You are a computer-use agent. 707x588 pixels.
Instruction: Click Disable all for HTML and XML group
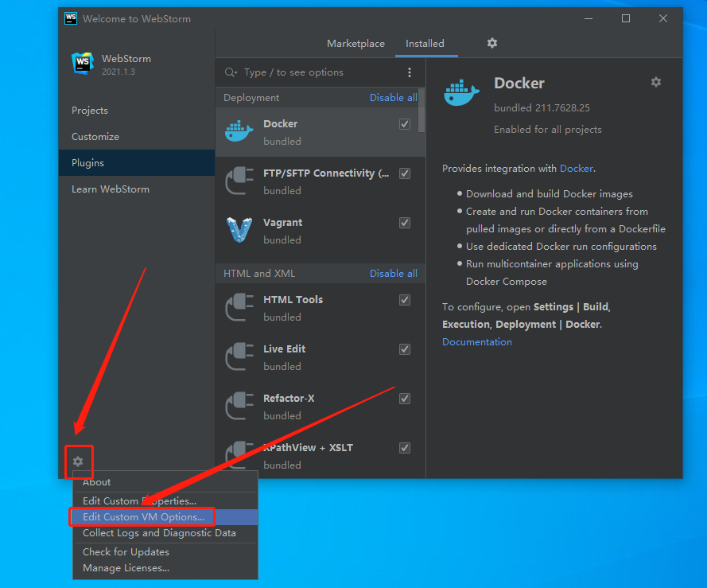click(393, 274)
